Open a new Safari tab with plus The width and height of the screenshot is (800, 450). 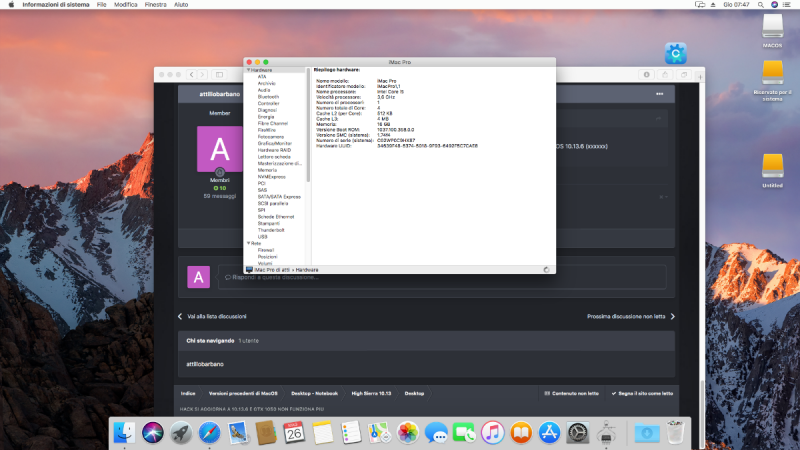tap(700, 77)
